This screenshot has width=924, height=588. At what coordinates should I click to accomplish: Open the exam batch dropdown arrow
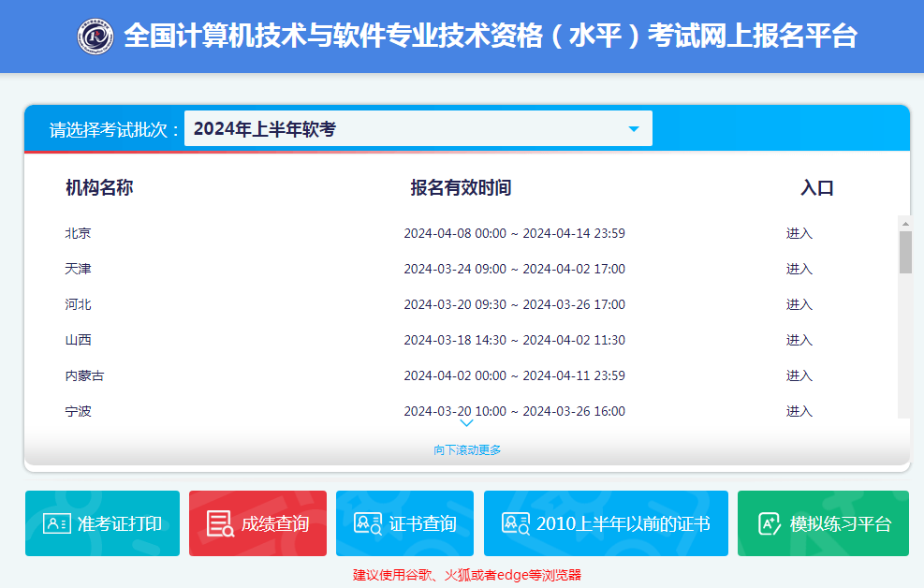[x=634, y=129]
